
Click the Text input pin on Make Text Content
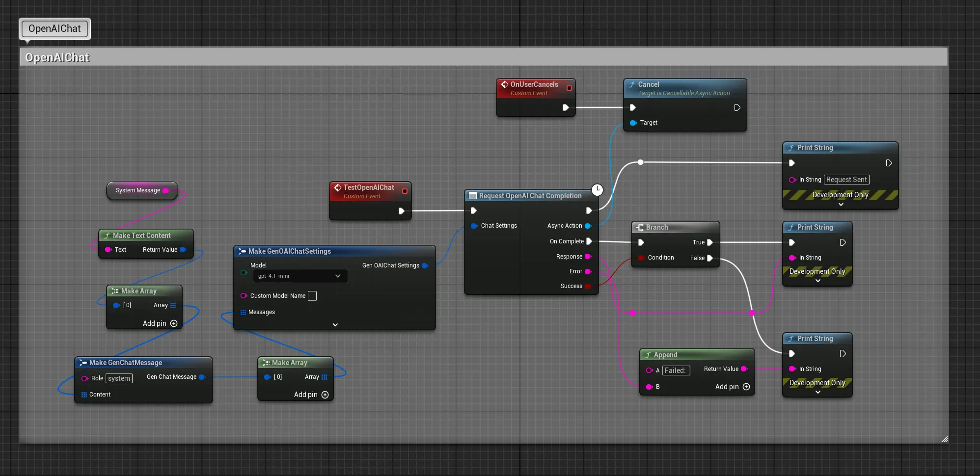pos(108,250)
